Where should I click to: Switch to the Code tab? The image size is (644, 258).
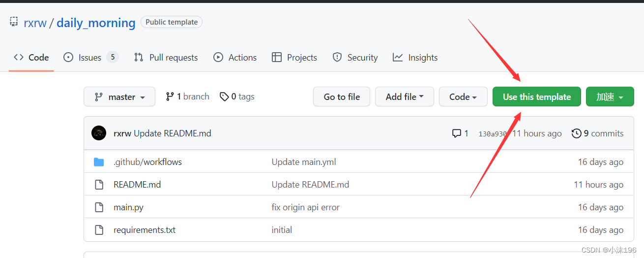(x=31, y=58)
